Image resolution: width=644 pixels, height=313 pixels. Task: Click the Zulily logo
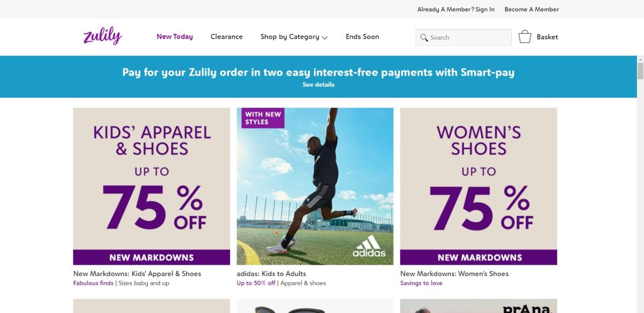point(103,37)
